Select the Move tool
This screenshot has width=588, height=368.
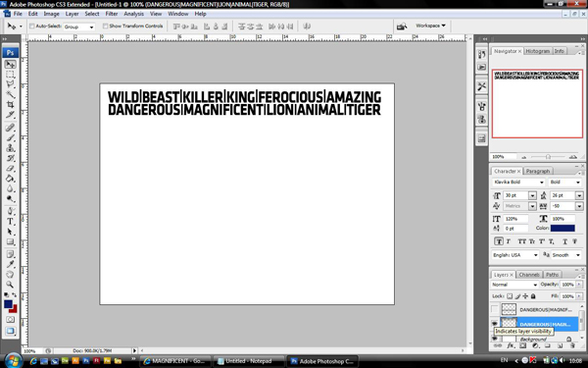[x=10, y=64]
